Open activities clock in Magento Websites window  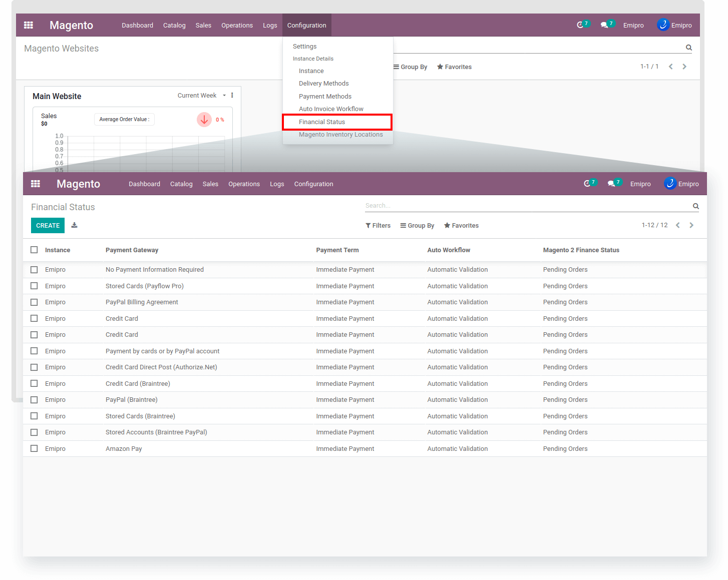(x=580, y=25)
